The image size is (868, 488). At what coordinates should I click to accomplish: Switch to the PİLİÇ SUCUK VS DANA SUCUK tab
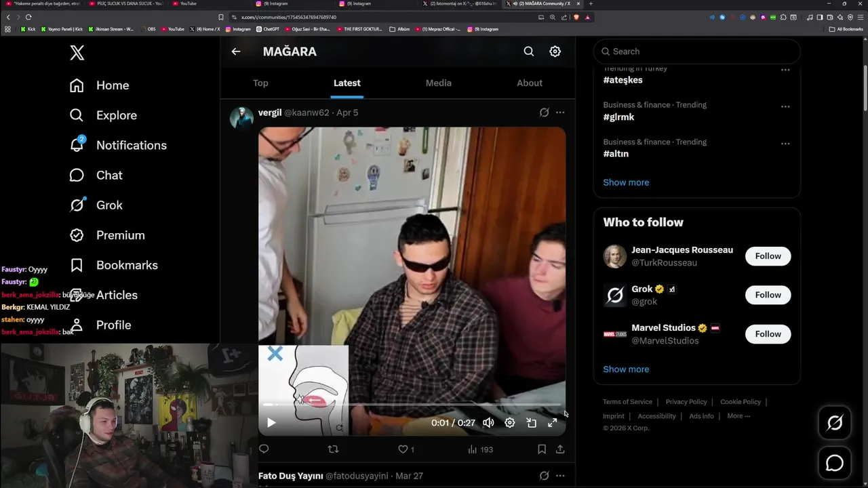(126, 3)
